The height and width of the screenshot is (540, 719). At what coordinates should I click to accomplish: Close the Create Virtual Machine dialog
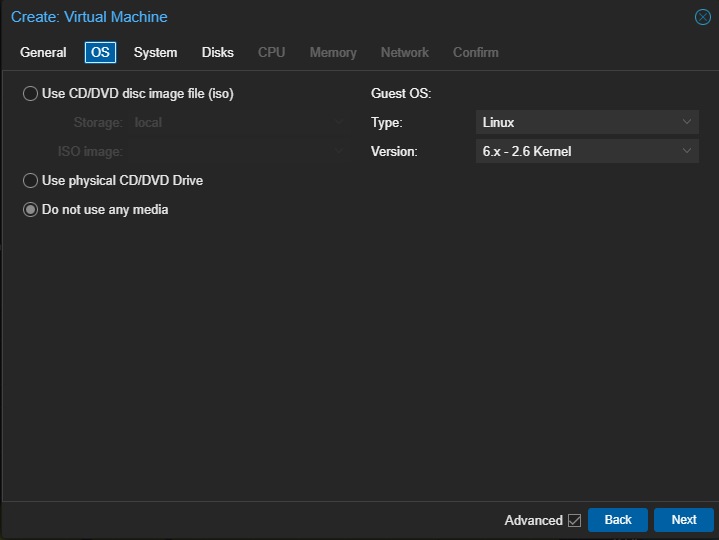pyautogui.click(x=702, y=17)
